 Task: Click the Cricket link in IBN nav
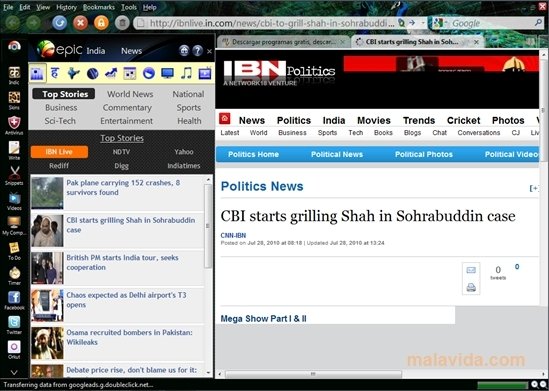(463, 120)
